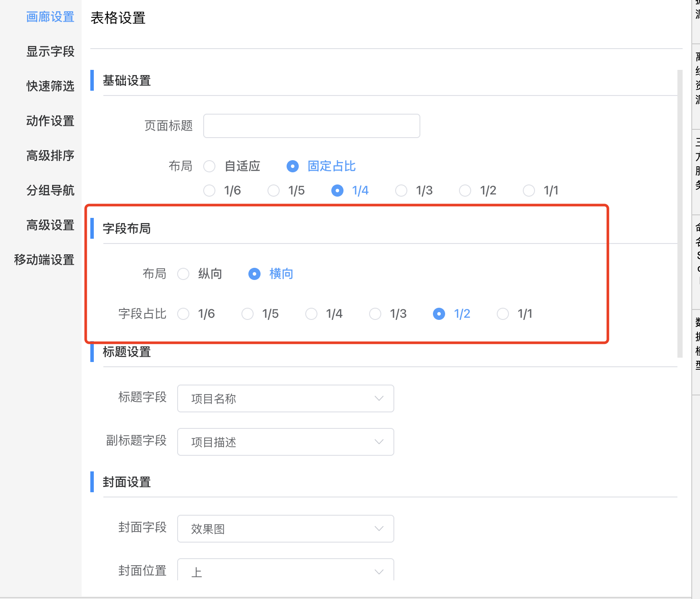Select 固定占比 layout option
This screenshot has width=700, height=599.
pos(293,166)
